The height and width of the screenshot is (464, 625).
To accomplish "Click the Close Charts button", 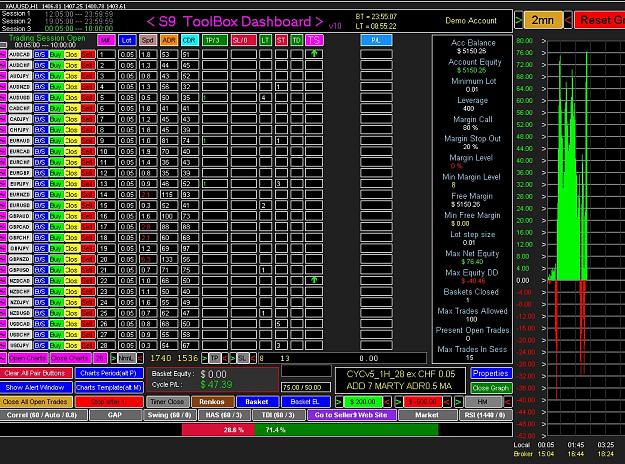I will [x=70, y=358].
